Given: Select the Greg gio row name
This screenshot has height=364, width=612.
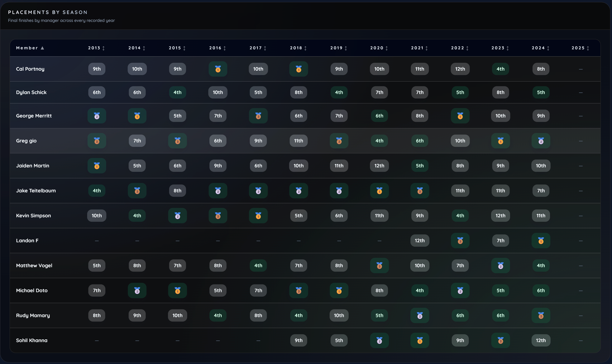Looking at the screenshot, I should 26,141.
